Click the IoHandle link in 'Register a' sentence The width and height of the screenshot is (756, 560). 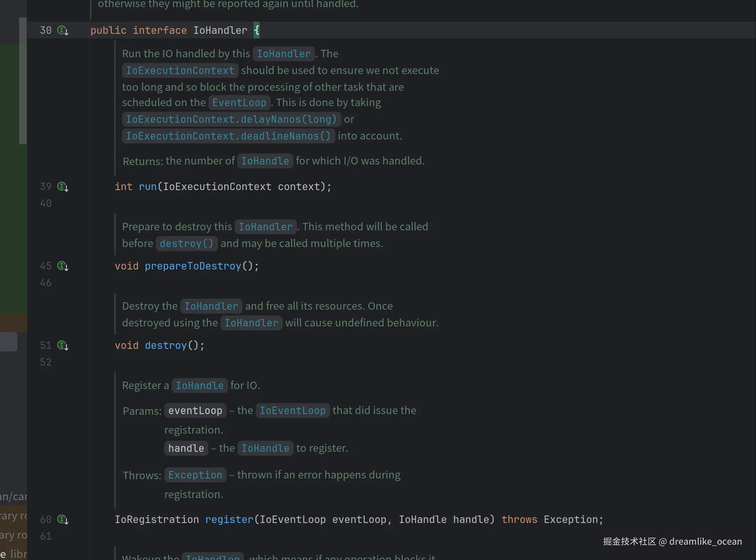click(x=199, y=386)
